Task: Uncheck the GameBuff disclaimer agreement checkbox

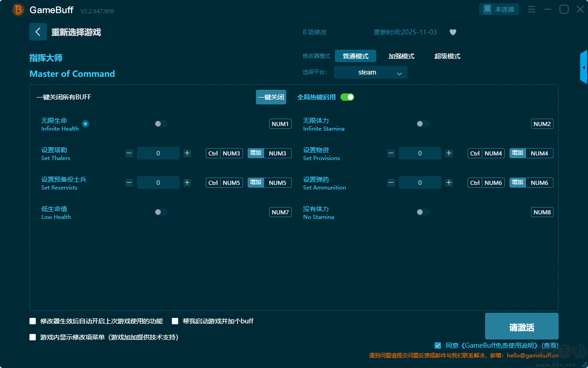Action: tap(438, 345)
